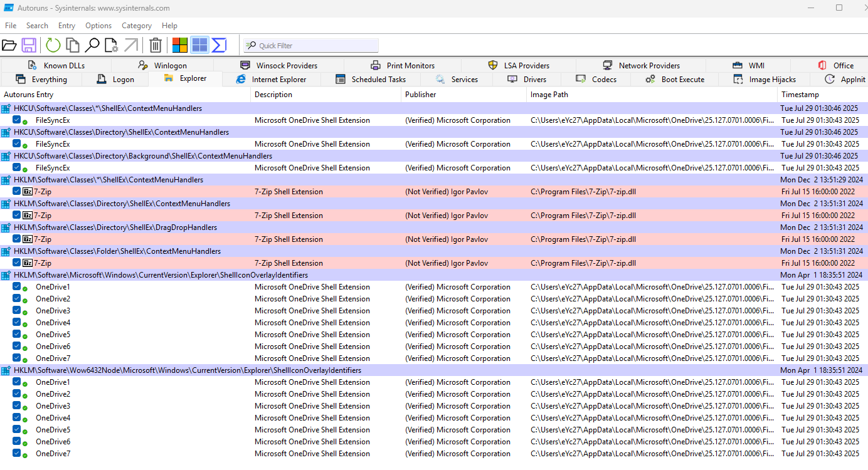
Task: Toggle the blue Windows entries filter icon
Action: point(199,45)
